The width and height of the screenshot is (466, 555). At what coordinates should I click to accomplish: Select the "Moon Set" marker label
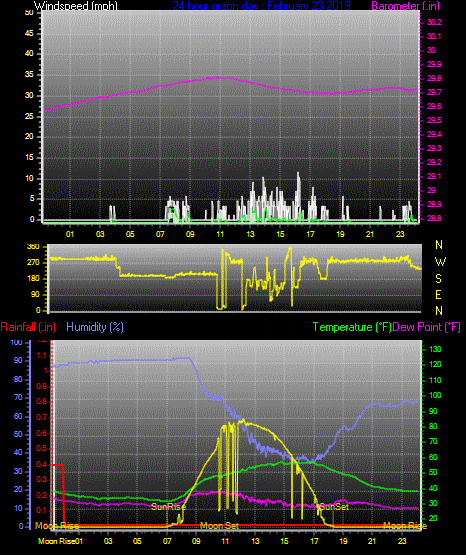pos(219,526)
